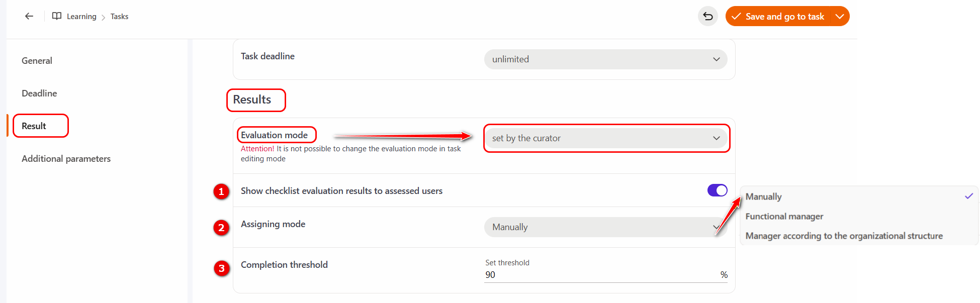
Task: Expand the Task deadline dropdown
Action: click(605, 59)
